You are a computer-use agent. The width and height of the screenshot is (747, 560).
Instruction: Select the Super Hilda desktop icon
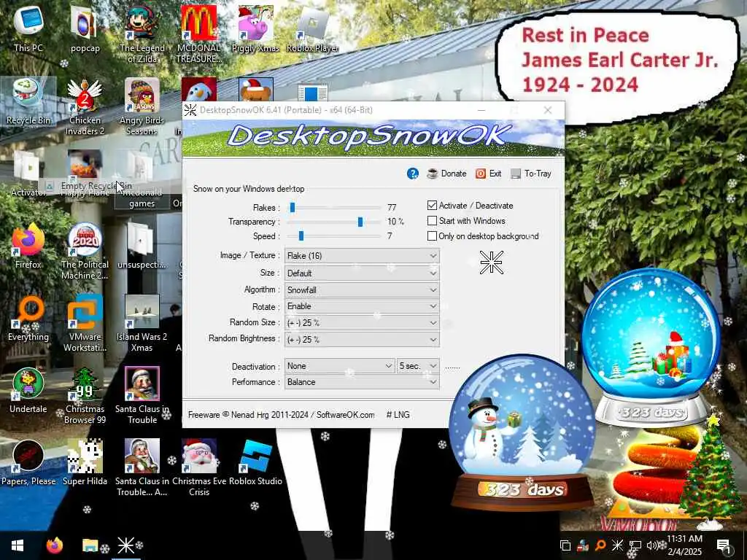(x=85, y=463)
